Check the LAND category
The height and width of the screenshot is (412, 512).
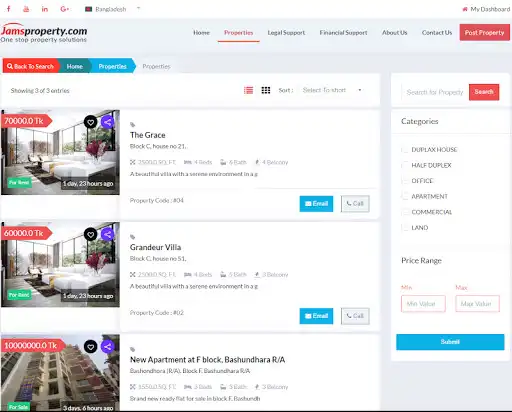pyautogui.click(x=405, y=228)
